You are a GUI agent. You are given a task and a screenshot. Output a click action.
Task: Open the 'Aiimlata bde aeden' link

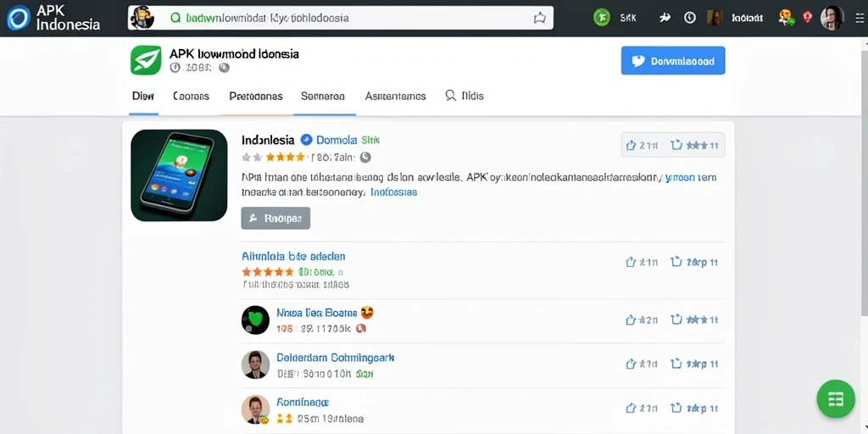point(293,256)
